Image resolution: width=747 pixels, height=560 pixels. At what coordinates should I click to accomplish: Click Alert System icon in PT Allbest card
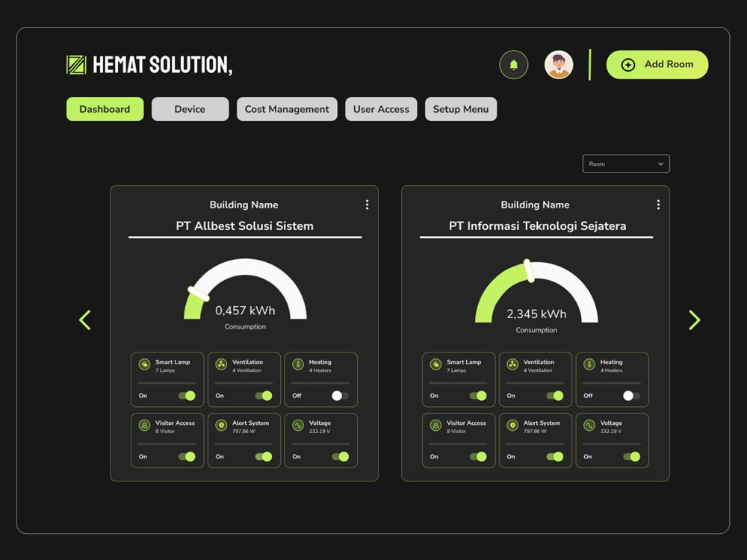(x=221, y=426)
